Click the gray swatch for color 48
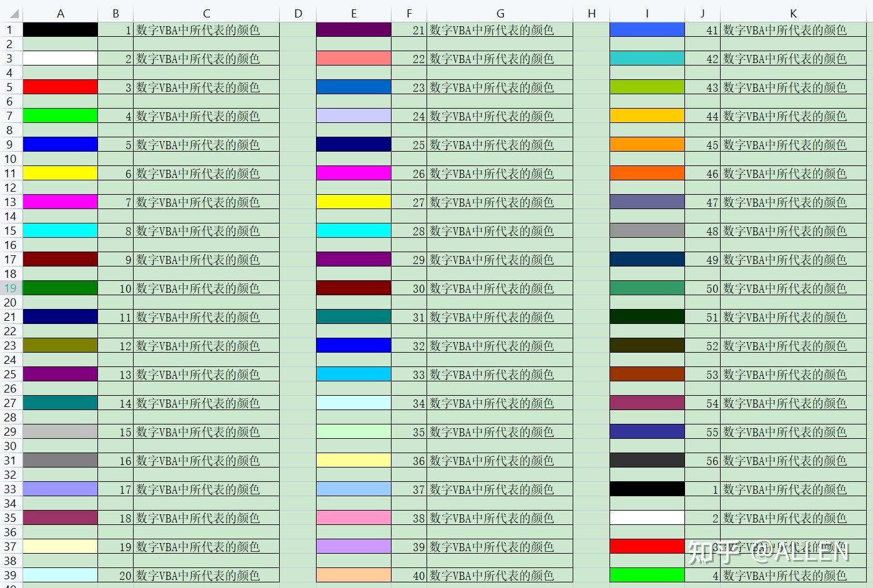Image resolution: width=873 pixels, height=588 pixels. tap(647, 230)
